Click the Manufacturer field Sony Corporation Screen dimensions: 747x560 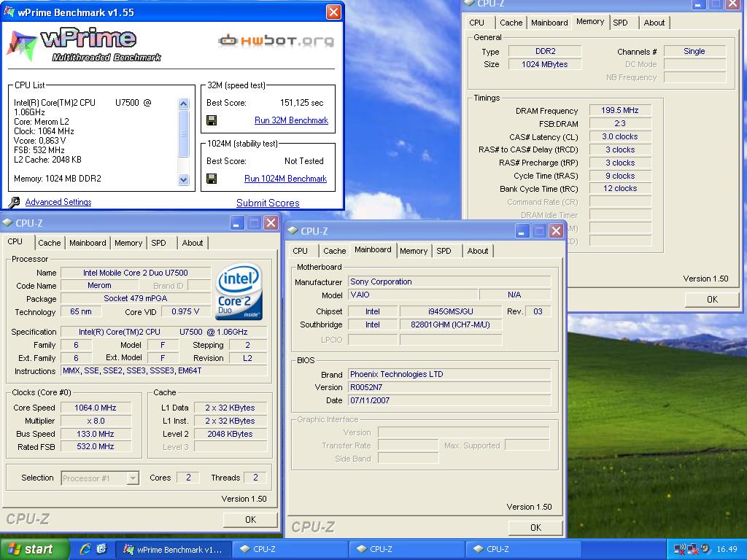(449, 282)
